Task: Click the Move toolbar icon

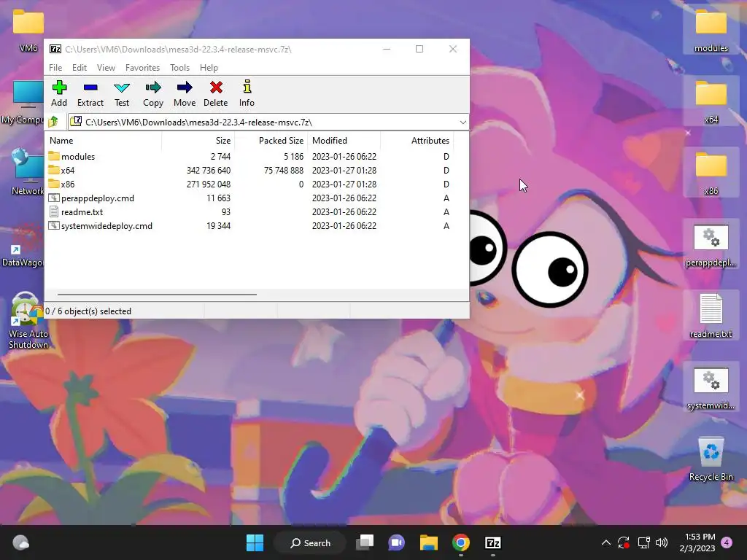Action: click(185, 93)
